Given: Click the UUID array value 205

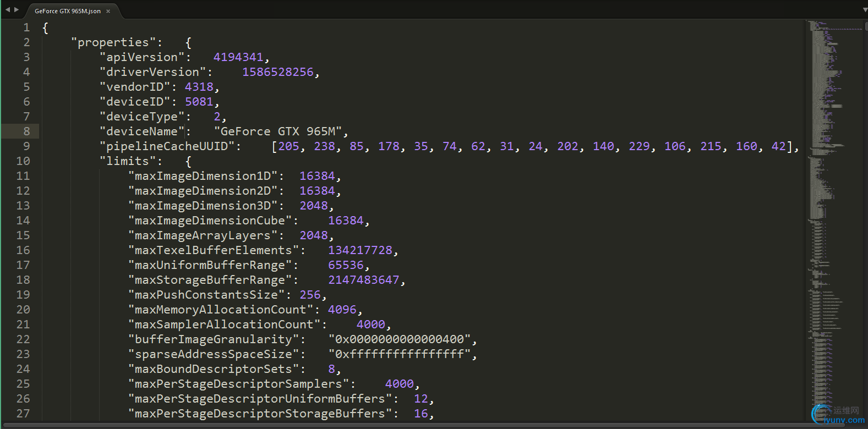Looking at the screenshot, I should tap(289, 146).
